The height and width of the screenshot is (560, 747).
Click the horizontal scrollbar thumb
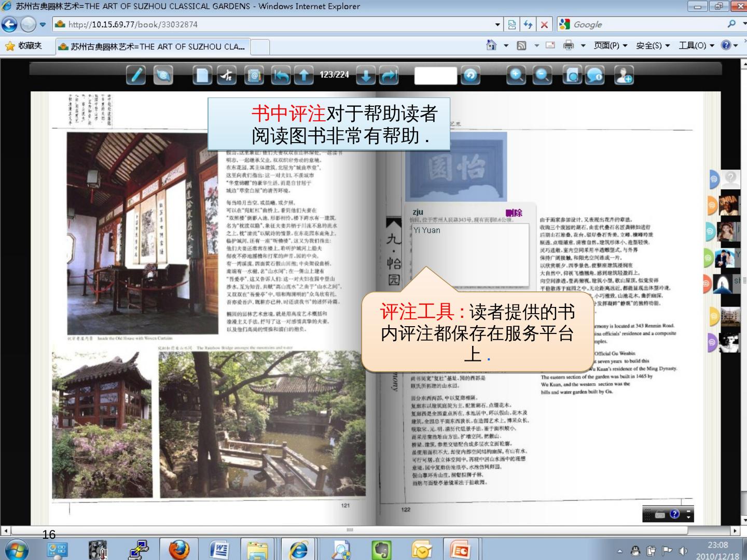pos(350,530)
